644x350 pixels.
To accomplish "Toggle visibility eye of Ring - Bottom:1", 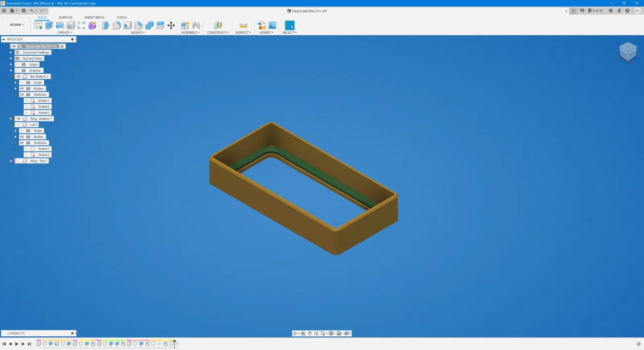I will click(19, 119).
